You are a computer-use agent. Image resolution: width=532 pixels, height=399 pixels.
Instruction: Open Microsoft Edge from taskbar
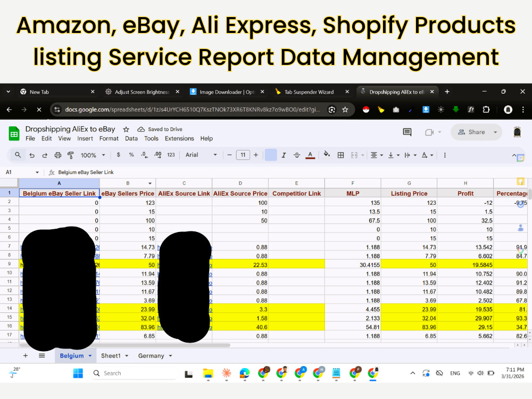pyautogui.click(x=245, y=373)
